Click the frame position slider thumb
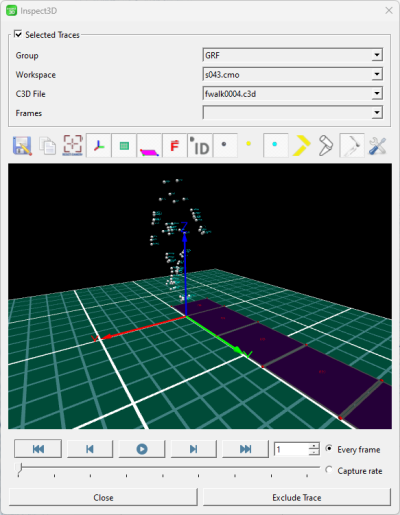This screenshot has width=400, height=515. point(20,468)
